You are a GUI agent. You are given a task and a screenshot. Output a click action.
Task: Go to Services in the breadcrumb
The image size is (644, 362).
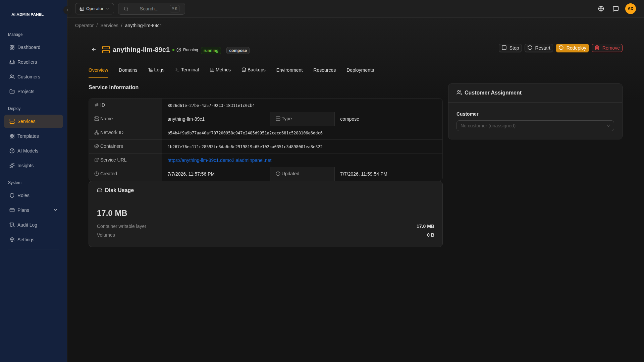click(109, 25)
